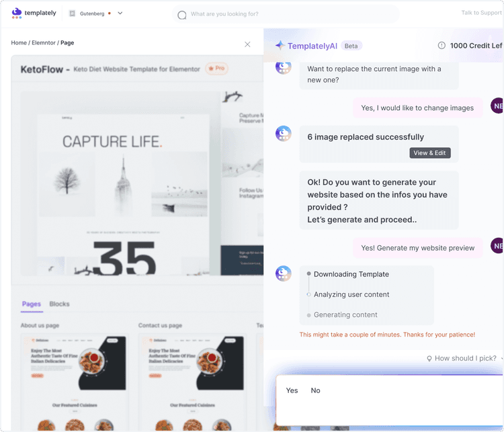Click the Gutenberg builder icon
Screen dimensions: 504x432
coord(73,13)
